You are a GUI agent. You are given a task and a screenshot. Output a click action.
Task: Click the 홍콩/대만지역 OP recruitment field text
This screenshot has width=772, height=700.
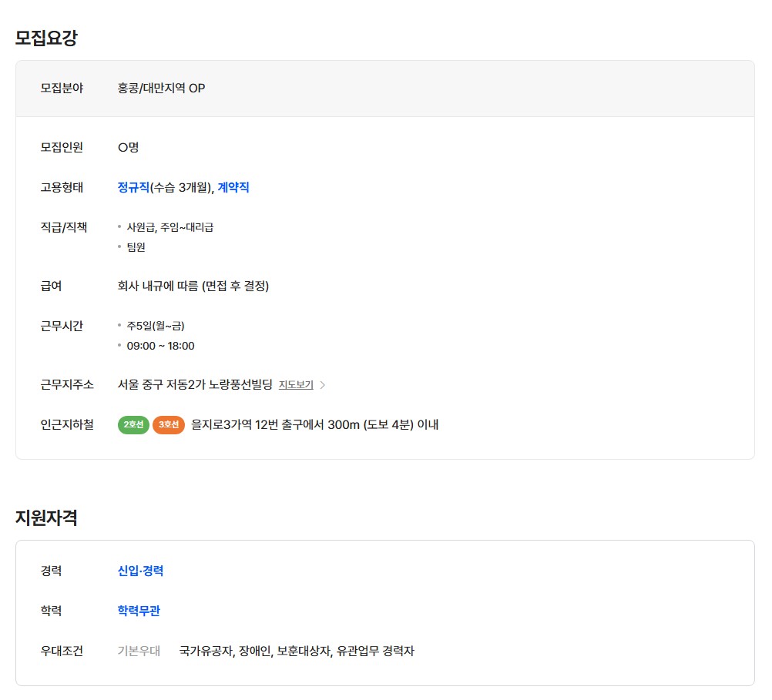point(161,88)
